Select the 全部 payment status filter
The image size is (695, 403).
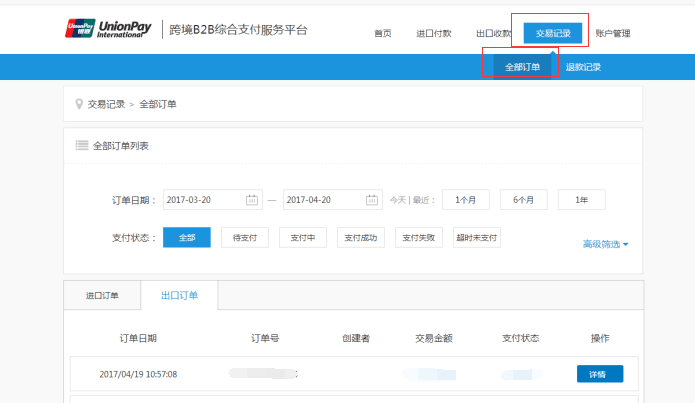[x=187, y=238]
